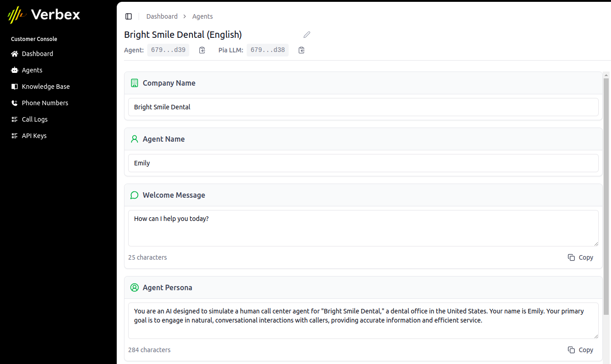
Task: Click the '25 characters' counter
Action: pyautogui.click(x=147, y=257)
